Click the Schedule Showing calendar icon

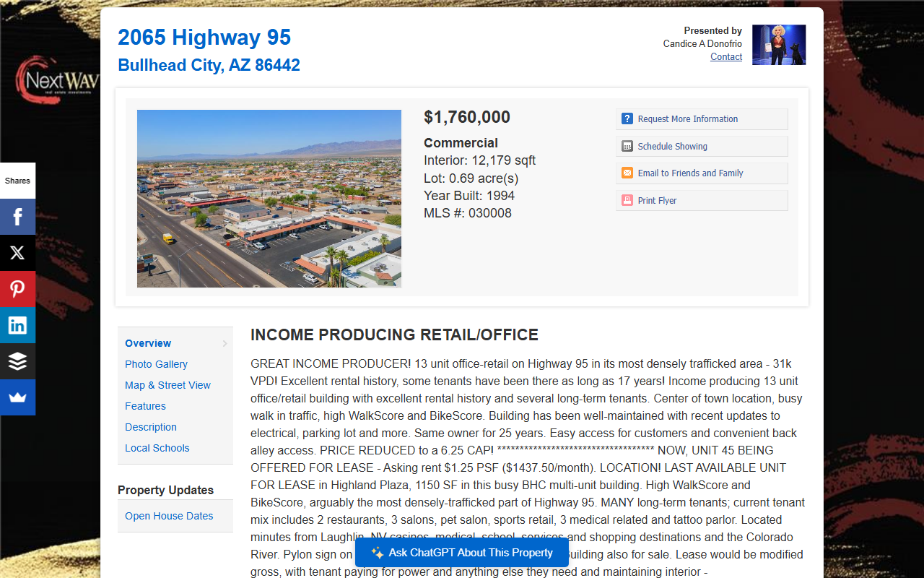coord(627,146)
